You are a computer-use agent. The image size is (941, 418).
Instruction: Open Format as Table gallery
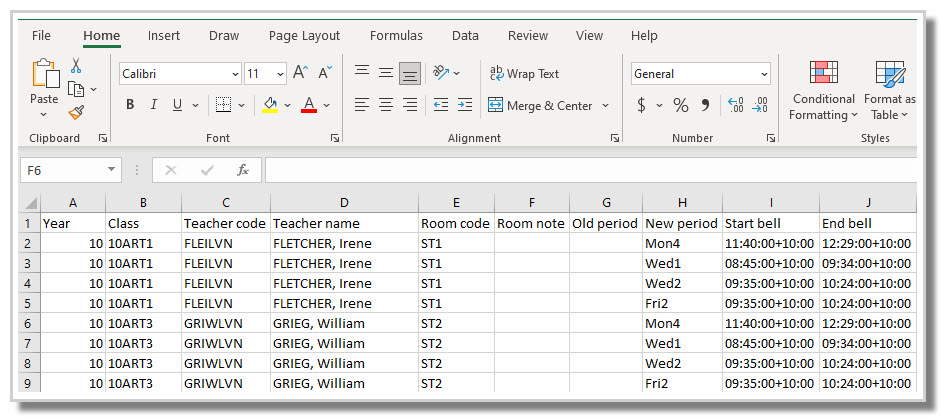(x=890, y=90)
